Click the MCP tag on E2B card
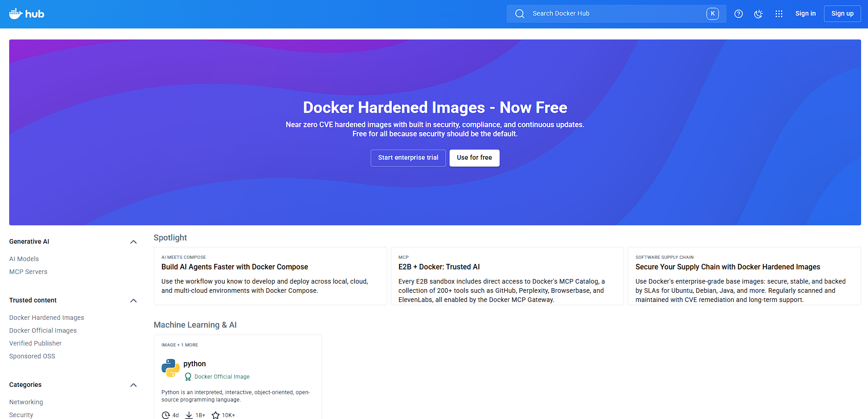The image size is (868, 419). (x=403, y=257)
